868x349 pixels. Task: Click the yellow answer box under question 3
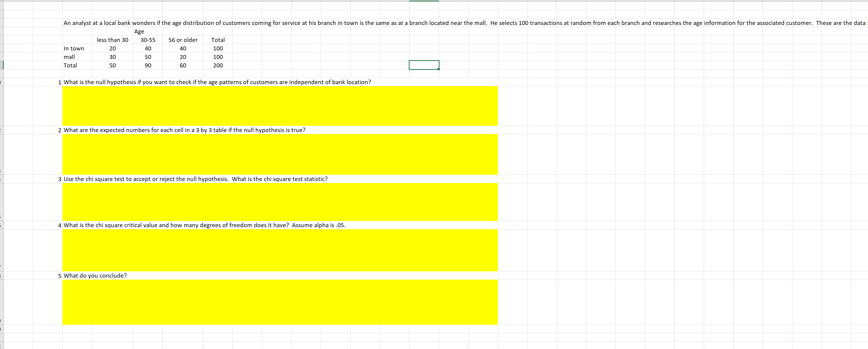[280, 202]
